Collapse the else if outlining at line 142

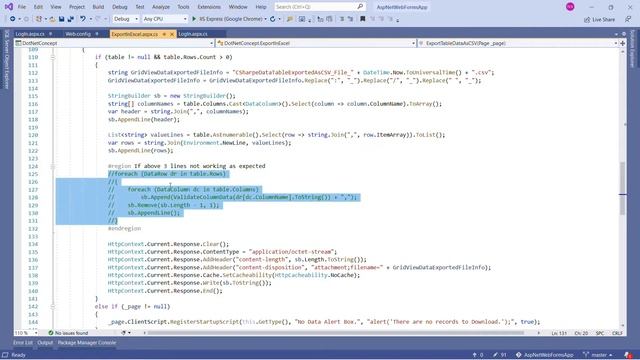pos(53,307)
